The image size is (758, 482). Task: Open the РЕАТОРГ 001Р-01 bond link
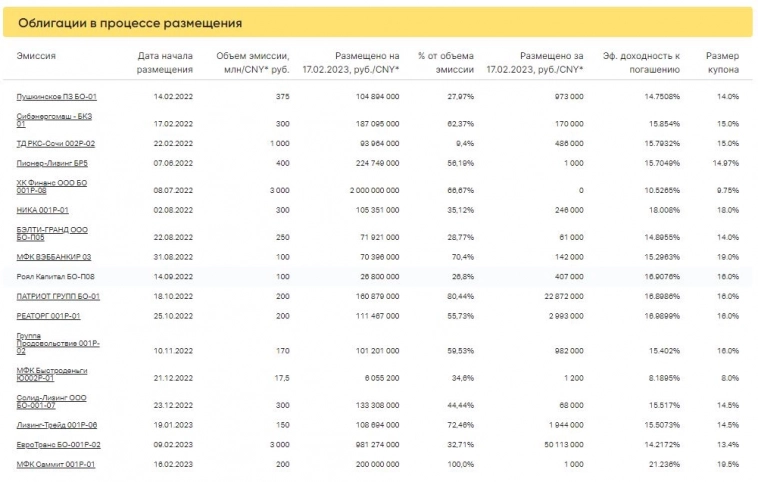coord(50,316)
